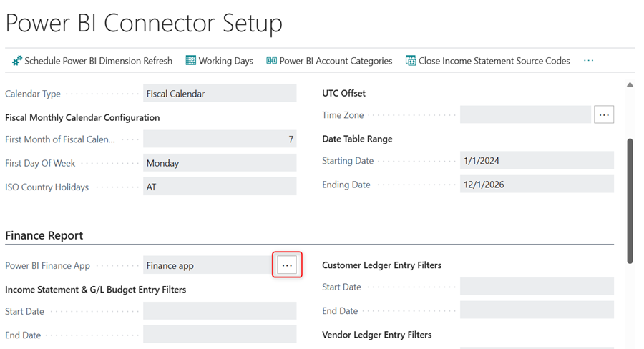
Task: Open the Power BI Finance App lookup button
Action: click(x=287, y=265)
